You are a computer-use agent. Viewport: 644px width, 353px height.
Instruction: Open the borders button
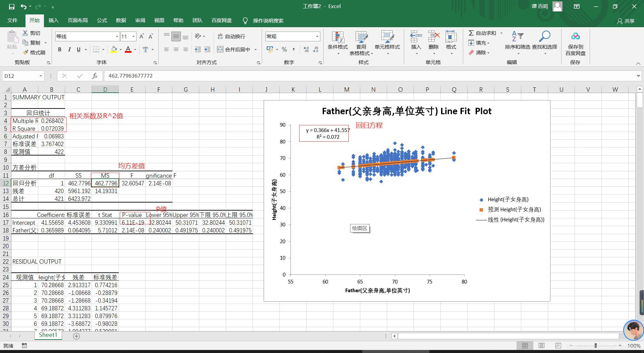[96, 49]
